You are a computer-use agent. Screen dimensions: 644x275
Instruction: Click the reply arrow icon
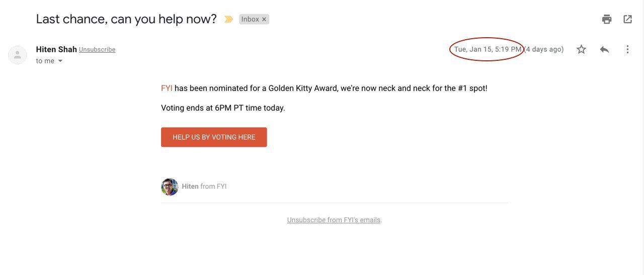click(x=604, y=49)
